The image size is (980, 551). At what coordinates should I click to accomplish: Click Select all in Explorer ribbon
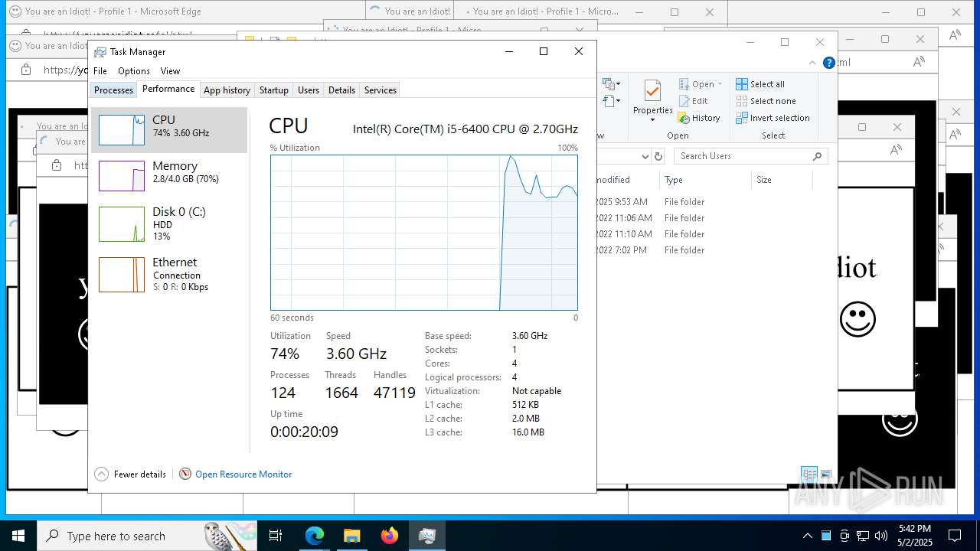pos(760,84)
